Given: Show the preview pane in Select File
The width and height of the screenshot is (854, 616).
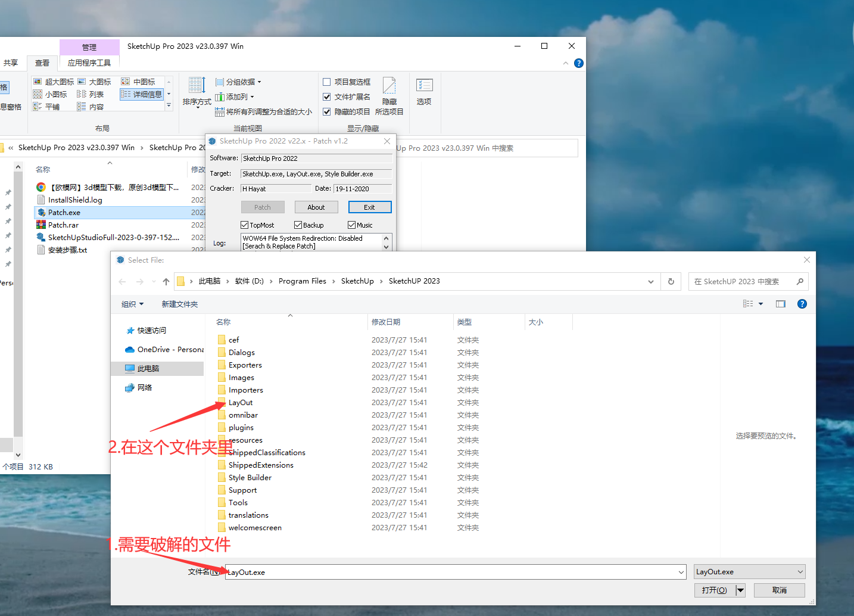Looking at the screenshot, I should coord(781,304).
